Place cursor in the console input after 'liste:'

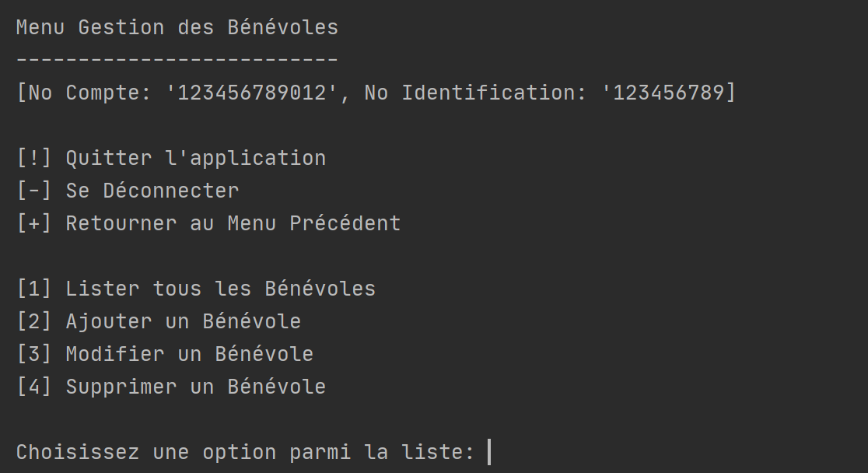(x=489, y=452)
